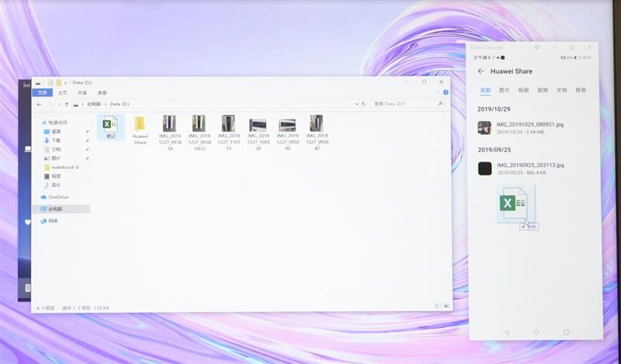This screenshot has width=621, height=364.
Task: Go back with the Explorer back arrow
Action: point(39,104)
